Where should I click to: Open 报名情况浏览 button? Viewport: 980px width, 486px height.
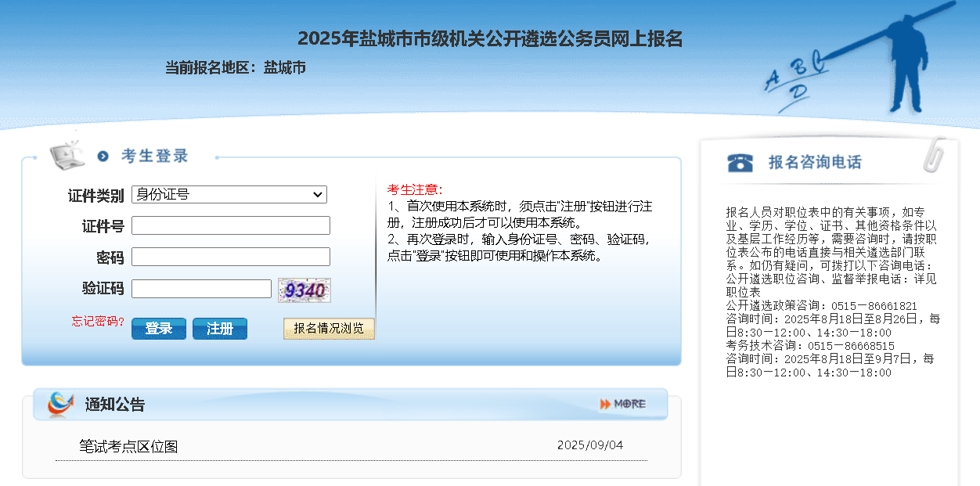[x=329, y=329]
